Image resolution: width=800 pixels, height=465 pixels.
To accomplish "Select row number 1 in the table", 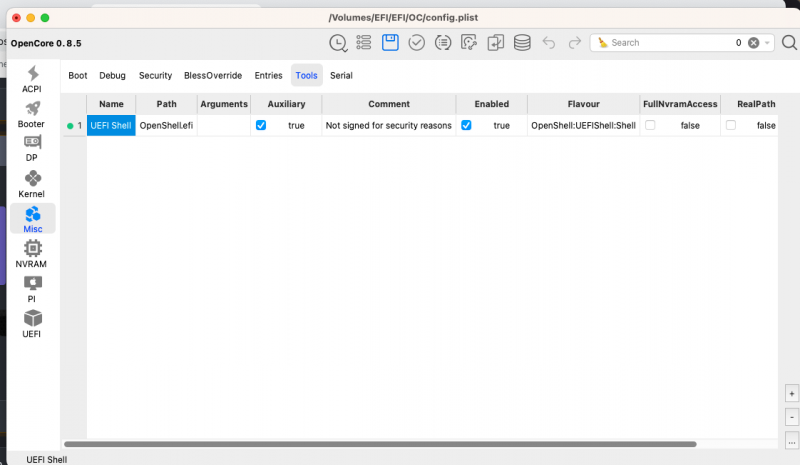I will pos(75,126).
